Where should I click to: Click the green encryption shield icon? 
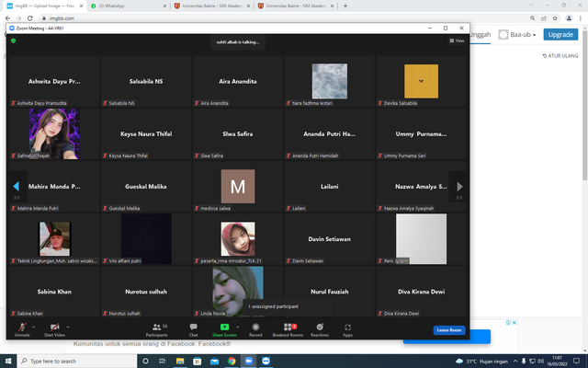(14, 40)
